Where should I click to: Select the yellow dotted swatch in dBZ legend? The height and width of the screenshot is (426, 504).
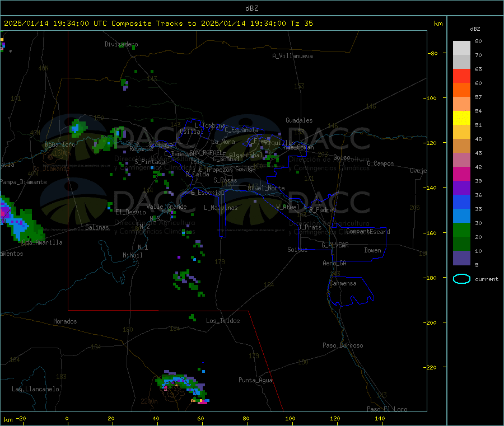click(x=461, y=118)
